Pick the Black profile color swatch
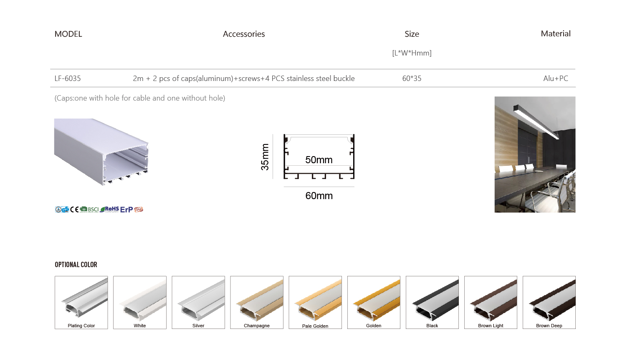Screen dimensions: 635x364 (x=432, y=303)
